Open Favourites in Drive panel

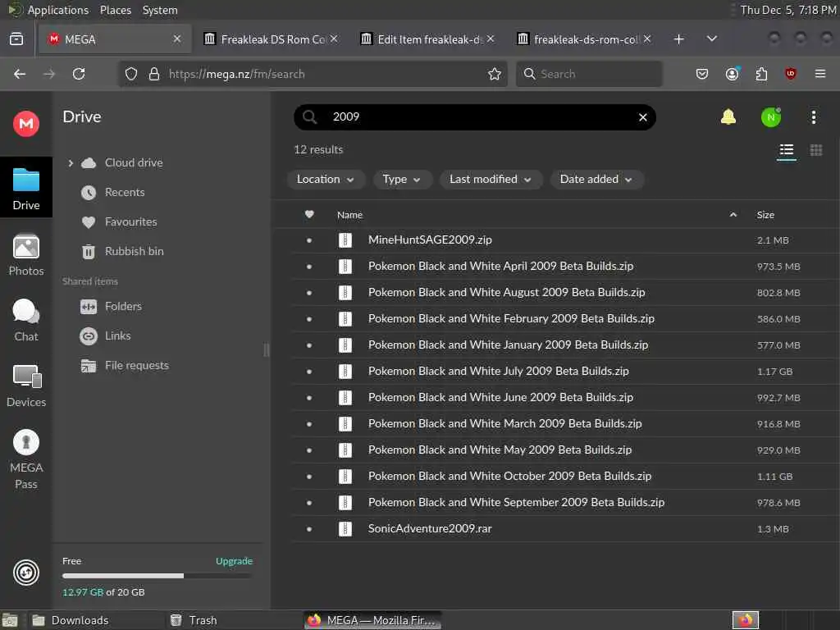coord(130,221)
